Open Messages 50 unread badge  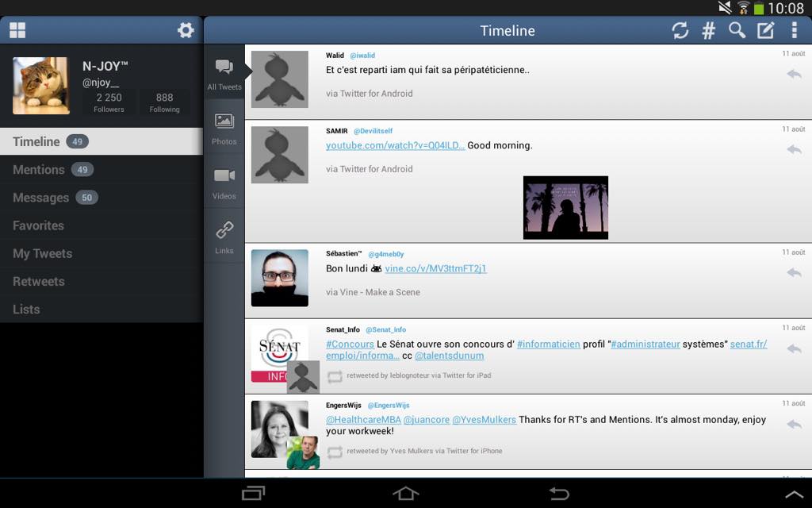click(87, 198)
